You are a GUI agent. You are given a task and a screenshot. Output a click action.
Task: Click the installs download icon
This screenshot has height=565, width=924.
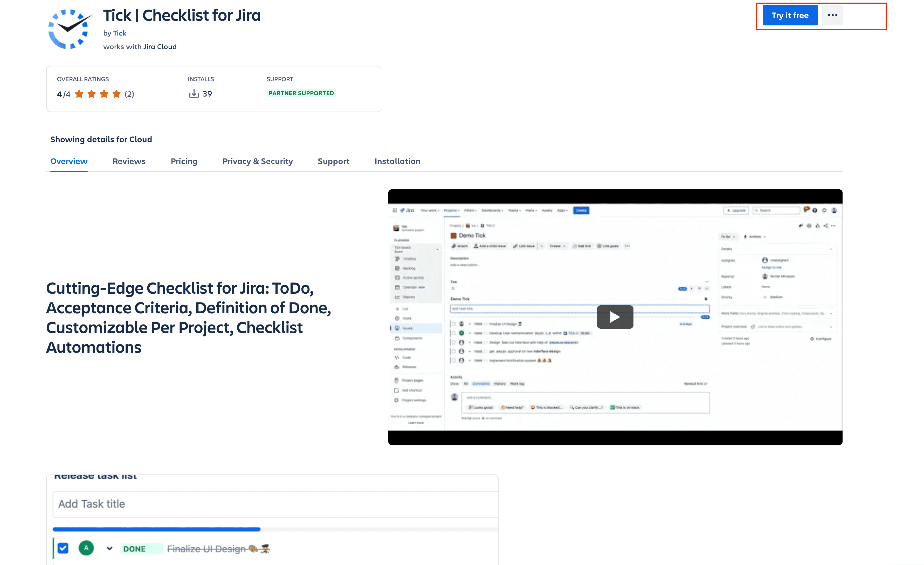[x=194, y=94]
